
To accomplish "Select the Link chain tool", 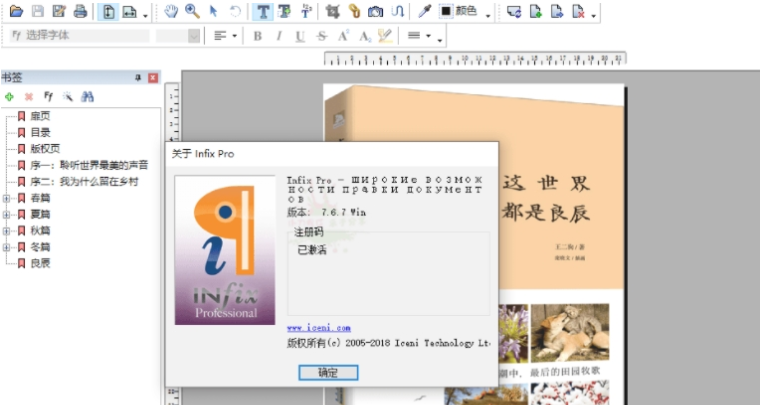I will [354, 11].
